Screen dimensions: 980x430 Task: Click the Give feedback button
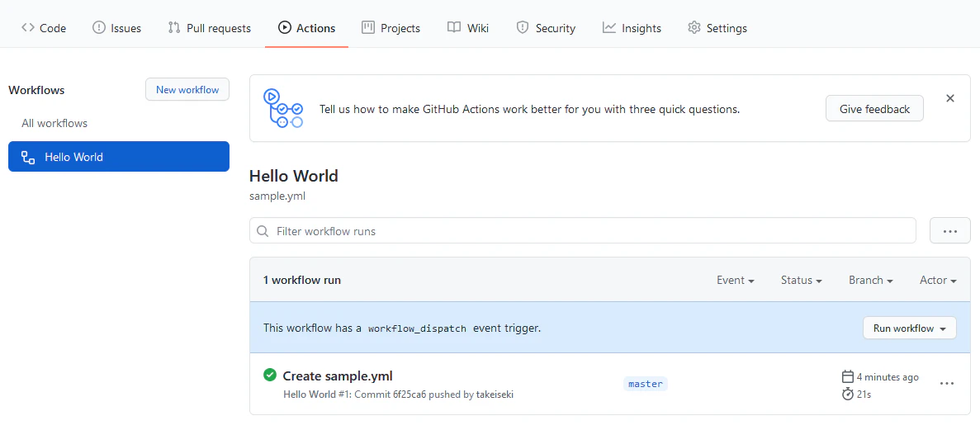(x=874, y=109)
